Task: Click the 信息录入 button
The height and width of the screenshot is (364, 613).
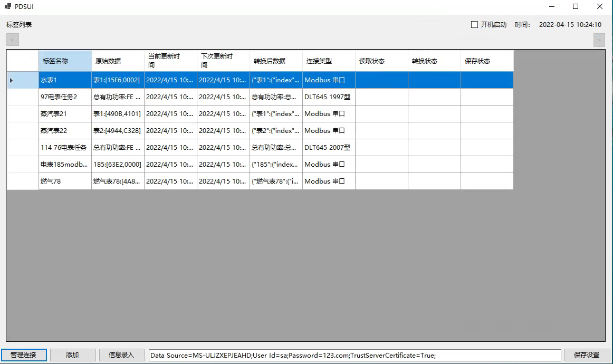Action: coord(121,355)
